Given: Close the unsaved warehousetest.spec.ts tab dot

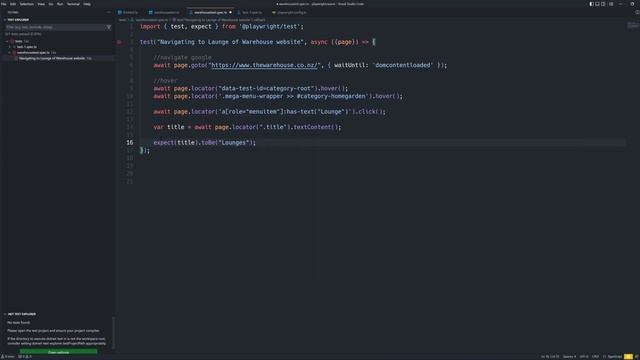Looking at the screenshot, I should click(230, 12).
